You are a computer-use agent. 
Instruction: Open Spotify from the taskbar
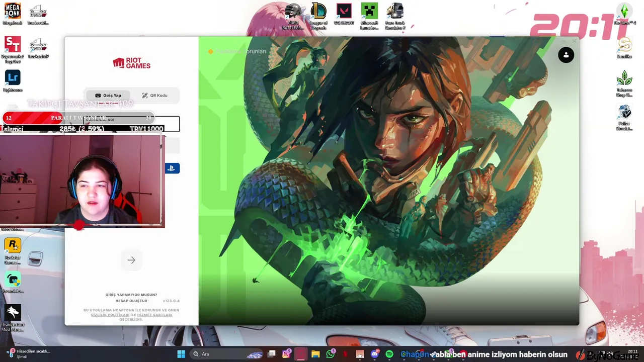[x=389, y=354]
